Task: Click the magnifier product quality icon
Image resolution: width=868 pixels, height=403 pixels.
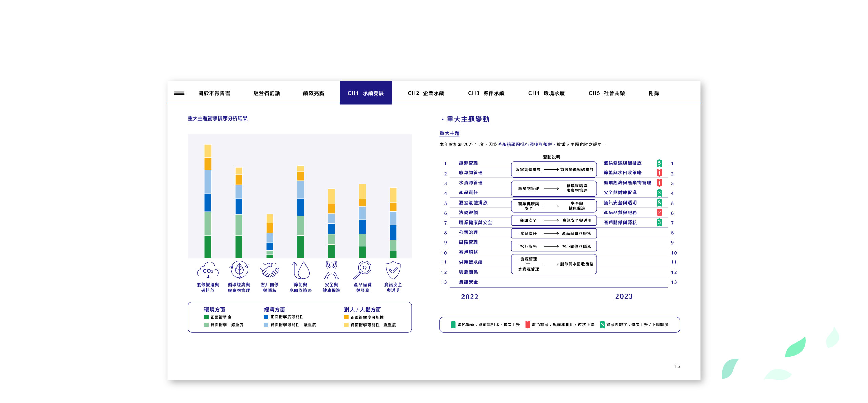Action: (362, 270)
